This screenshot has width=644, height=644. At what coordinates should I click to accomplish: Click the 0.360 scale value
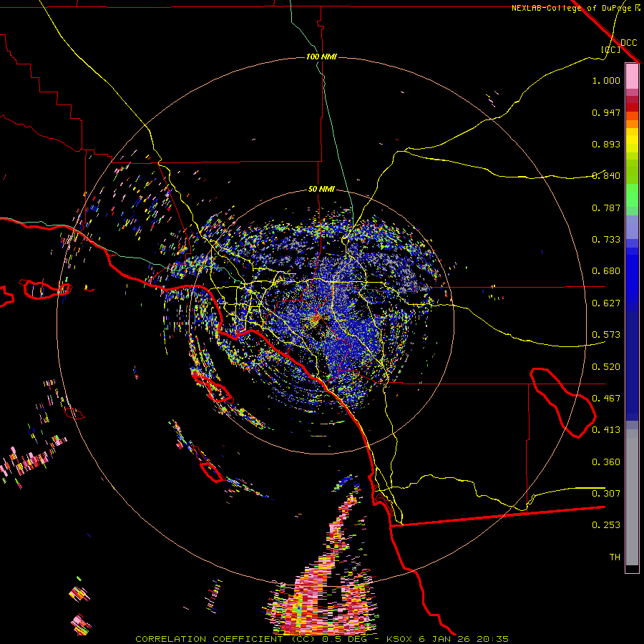(606, 462)
